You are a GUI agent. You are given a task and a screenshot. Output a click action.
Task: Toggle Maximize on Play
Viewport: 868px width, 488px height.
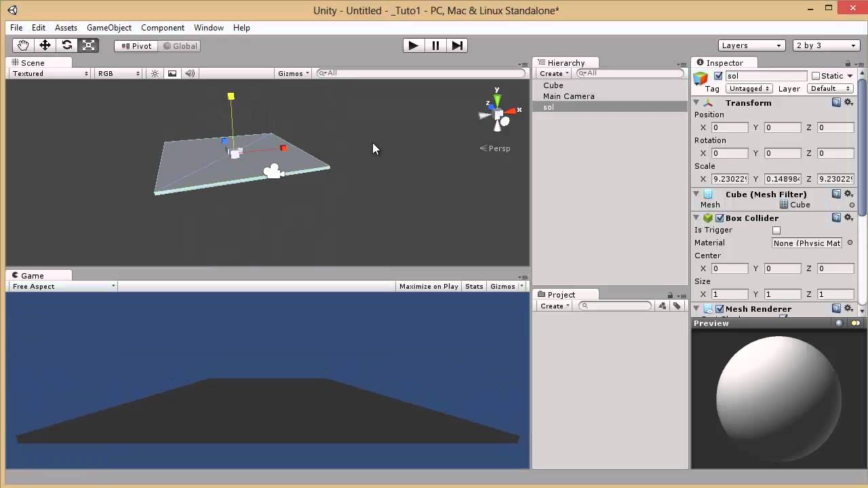tap(429, 286)
